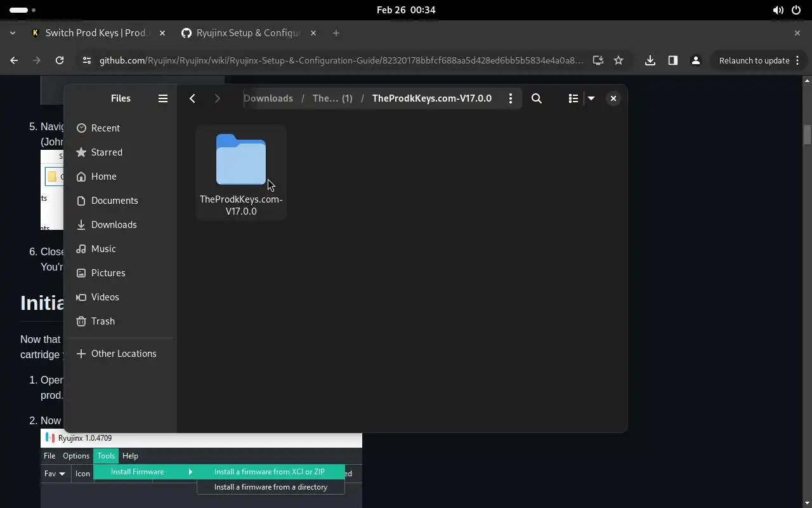Viewport: 812px width, 508px height.
Task: Open the Activities overview pill
Action: (x=23, y=10)
